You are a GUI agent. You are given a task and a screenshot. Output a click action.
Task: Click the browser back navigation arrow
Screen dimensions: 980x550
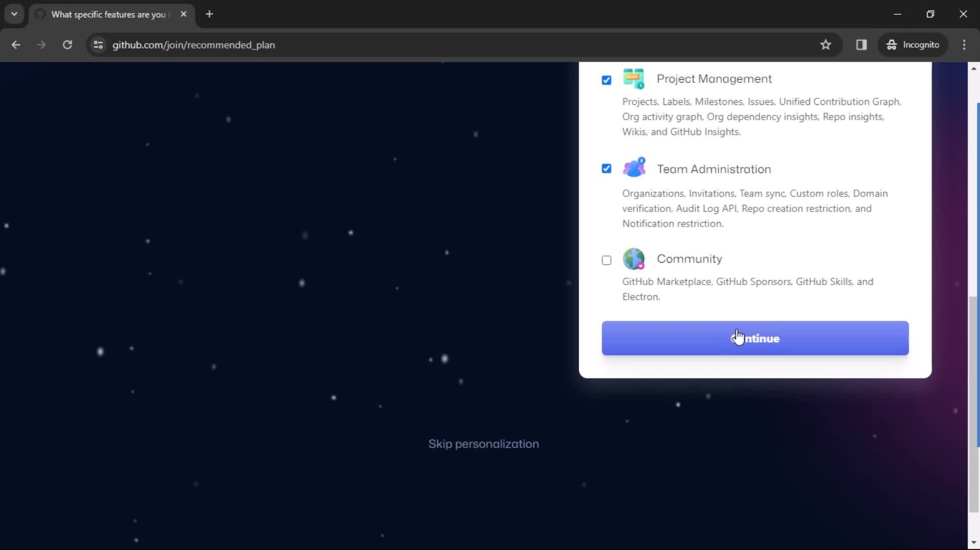point(16,44)
